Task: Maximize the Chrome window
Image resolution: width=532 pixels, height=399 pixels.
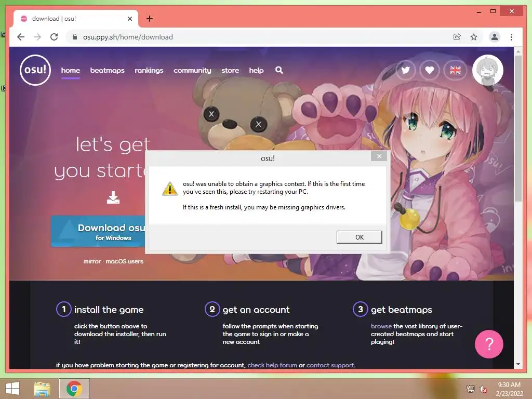Action: coord(493,11)
